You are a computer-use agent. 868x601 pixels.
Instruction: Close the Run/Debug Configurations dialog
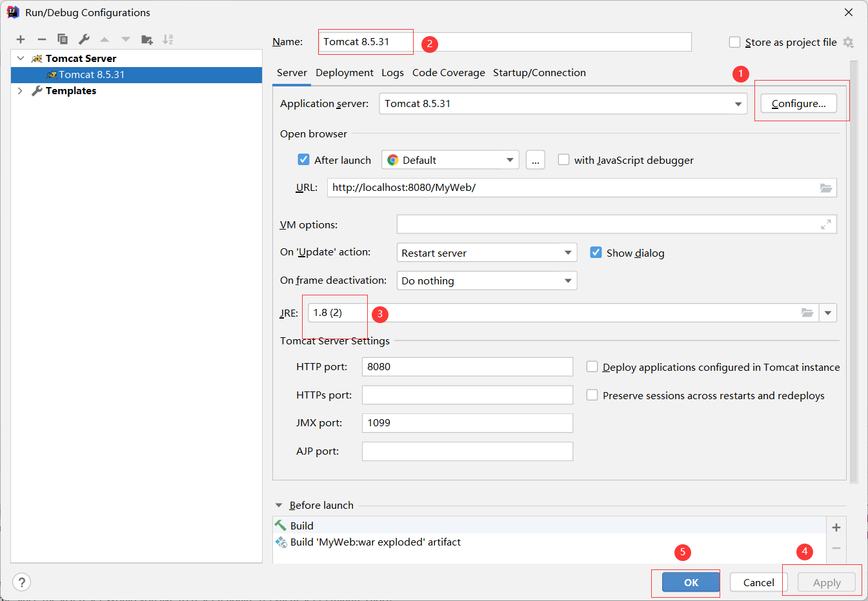point(849,12)
